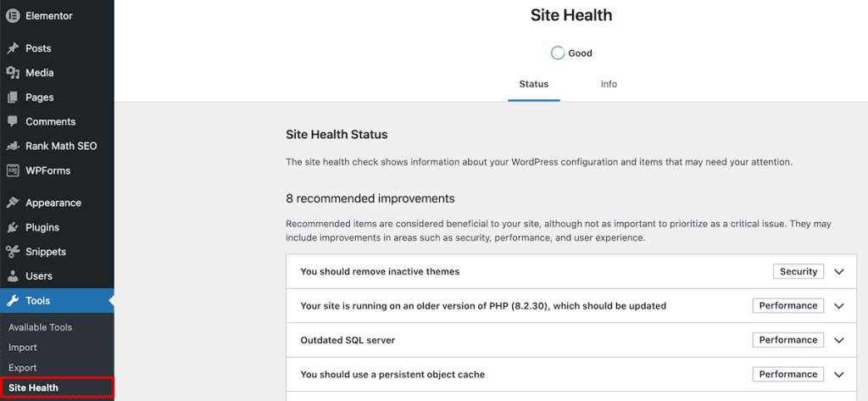Click the older version of PHP title
The height and width of the screenshot is (401, 868).
coord(482,306)
